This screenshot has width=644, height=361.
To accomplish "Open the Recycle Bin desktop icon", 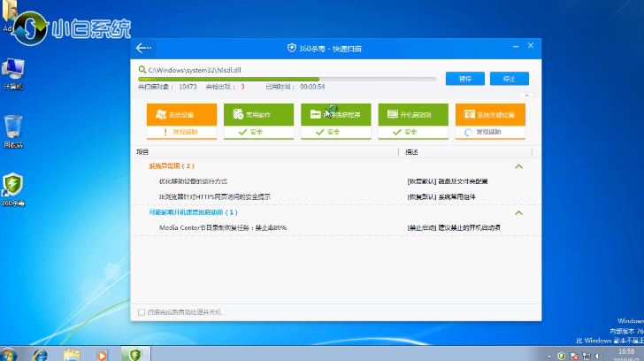I will [x=13, y=128].
